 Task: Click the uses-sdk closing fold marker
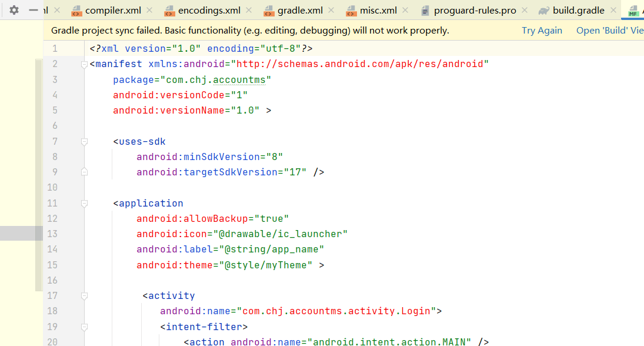[x=84, y=172]
